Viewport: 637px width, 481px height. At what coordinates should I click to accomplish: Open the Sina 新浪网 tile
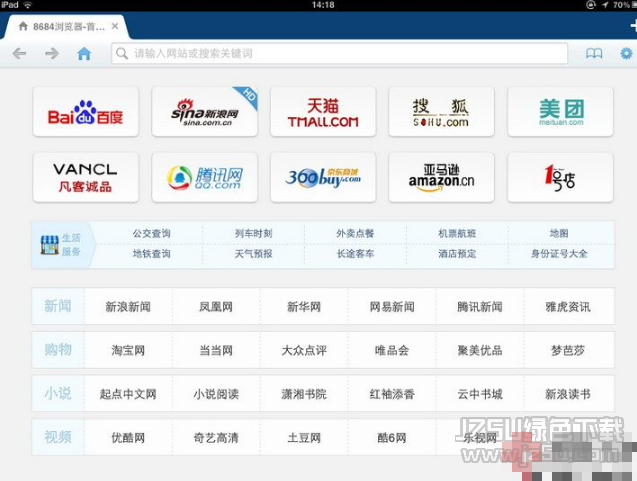204,112
